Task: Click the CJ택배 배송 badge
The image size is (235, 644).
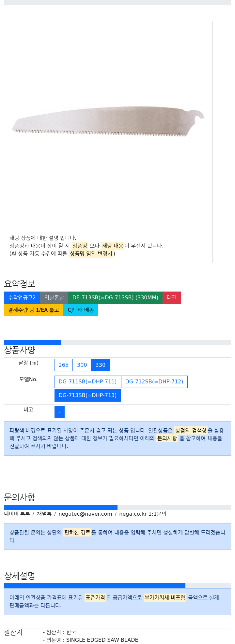Action: 81,310
